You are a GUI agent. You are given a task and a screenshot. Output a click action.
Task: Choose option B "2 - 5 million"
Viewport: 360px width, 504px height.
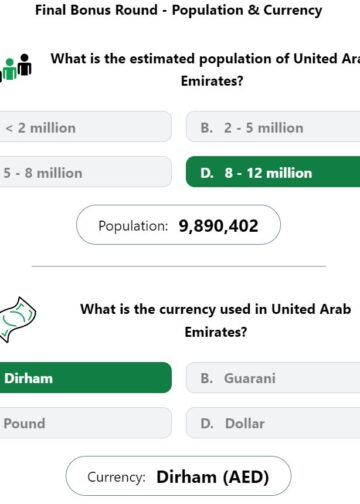click(273, 127)
